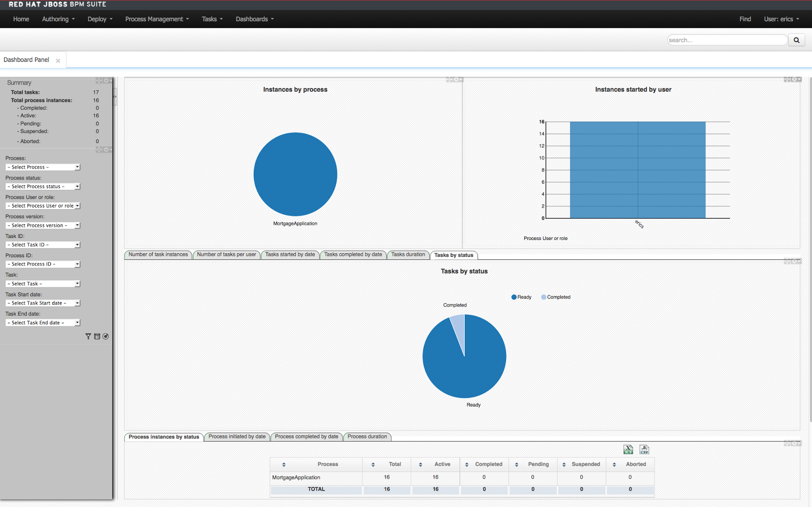Viewport: 812px width, 507px height.
Task: Export table to CSV icon
Action: tap(644, 450)
